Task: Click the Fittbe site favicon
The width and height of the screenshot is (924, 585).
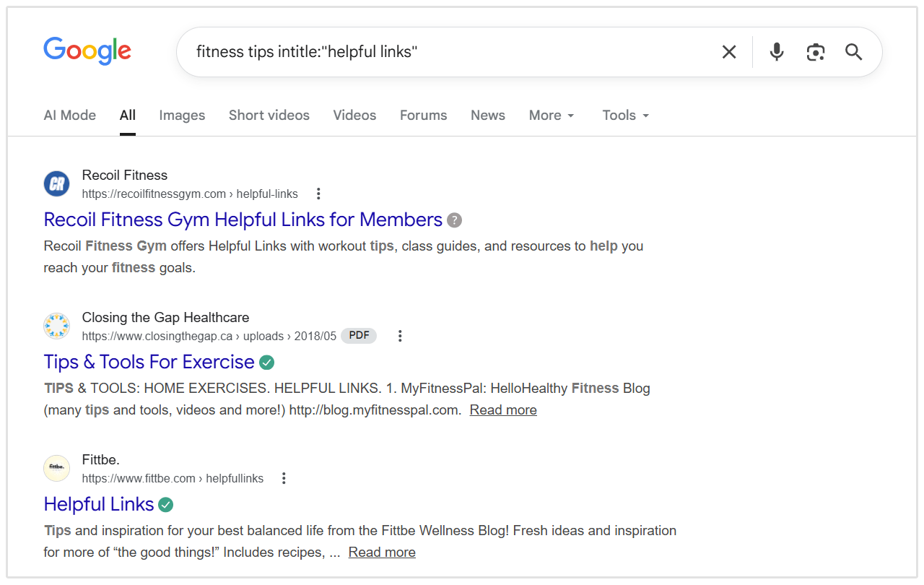Action: pos(56,468)
